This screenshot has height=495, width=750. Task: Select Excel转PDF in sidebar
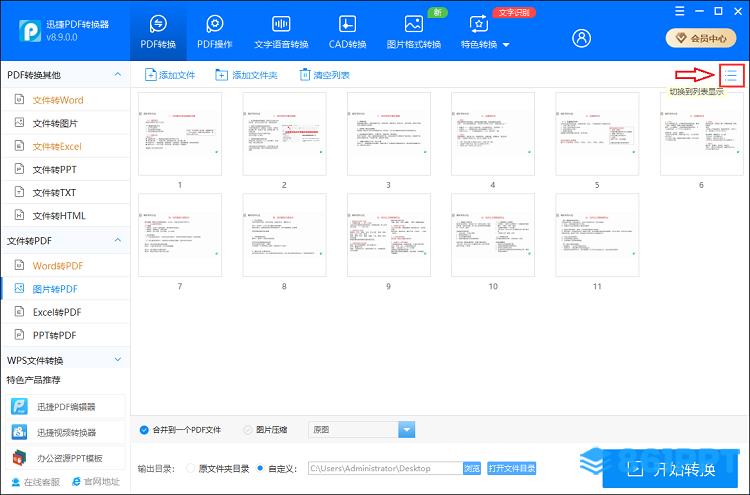click(66, 312)
